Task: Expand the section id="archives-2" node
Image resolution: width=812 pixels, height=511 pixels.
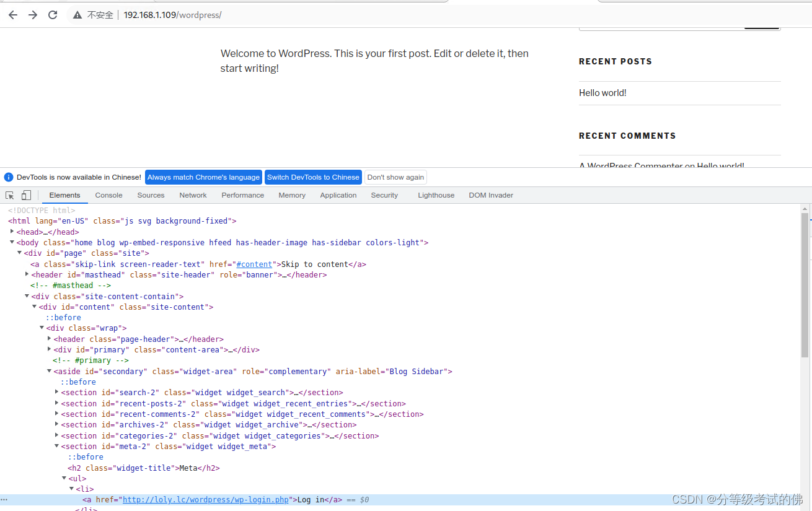Action: (57, 424)
